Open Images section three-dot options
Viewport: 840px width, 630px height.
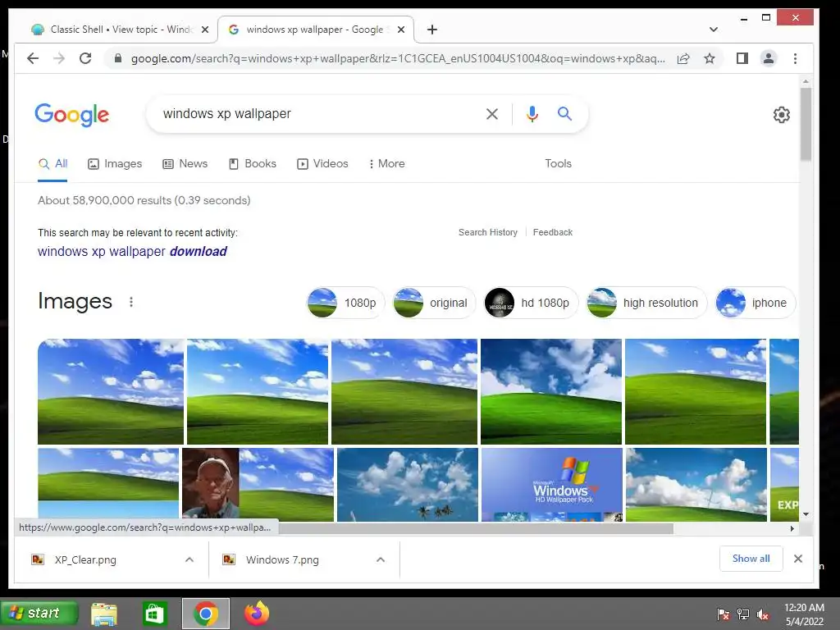coord(131,302)
